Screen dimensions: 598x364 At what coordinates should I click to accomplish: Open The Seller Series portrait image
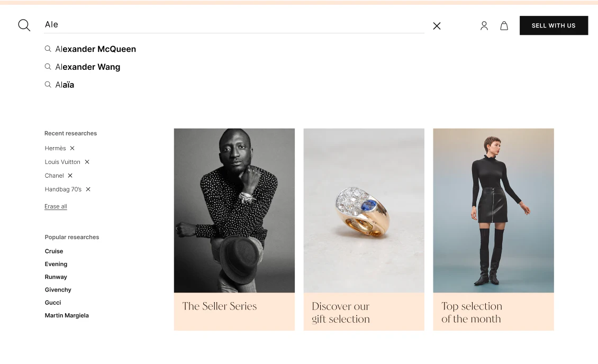tap(234, 211)
